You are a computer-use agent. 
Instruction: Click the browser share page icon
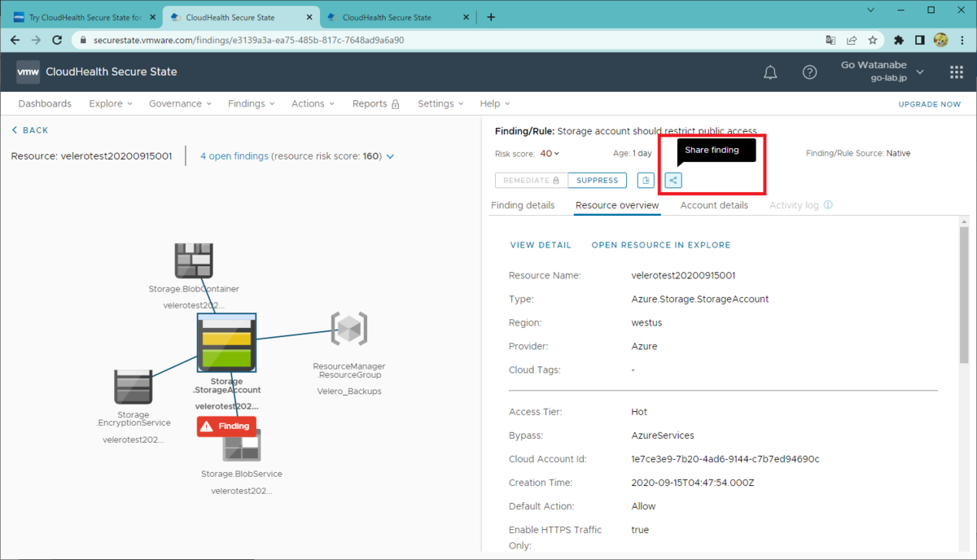point(852,39)
